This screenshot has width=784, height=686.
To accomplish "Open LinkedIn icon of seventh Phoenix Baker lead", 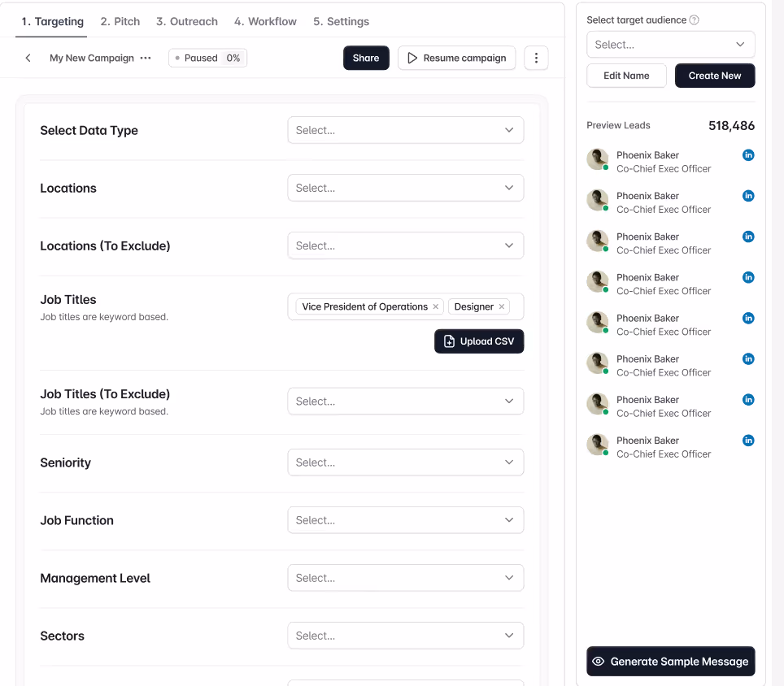I will [x=748, y=400].
